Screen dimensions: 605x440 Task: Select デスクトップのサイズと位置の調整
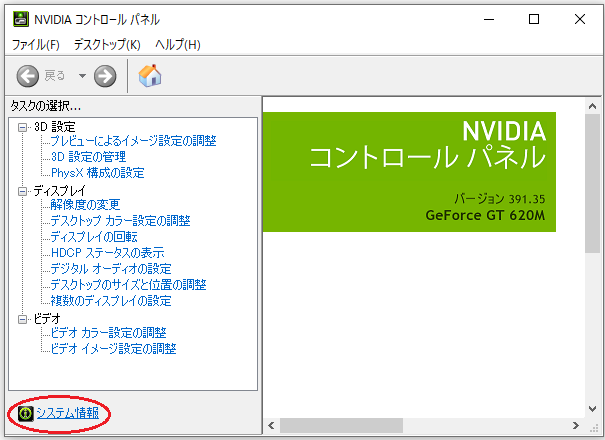128,285
